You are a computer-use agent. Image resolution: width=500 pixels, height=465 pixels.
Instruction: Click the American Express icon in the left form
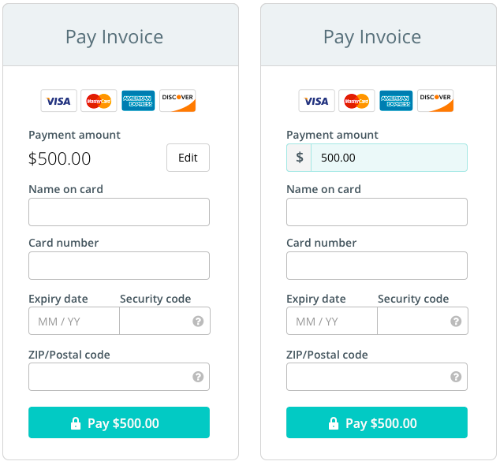pos(138,101)
